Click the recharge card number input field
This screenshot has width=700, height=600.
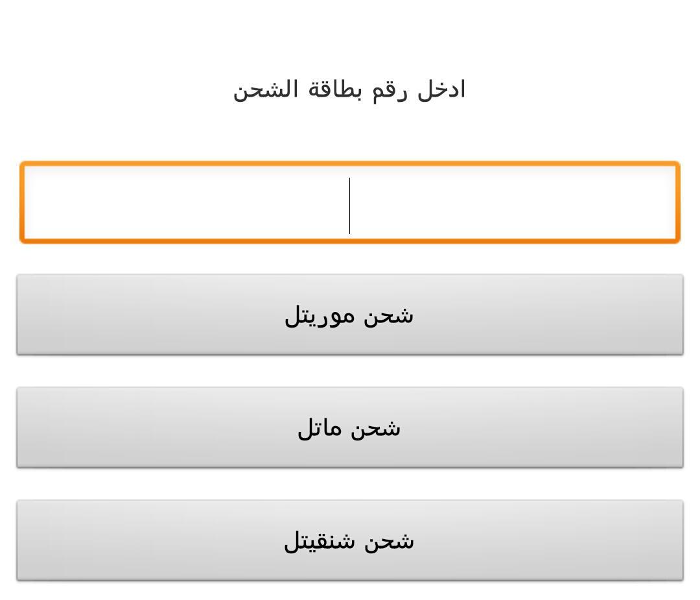(350, 202)
